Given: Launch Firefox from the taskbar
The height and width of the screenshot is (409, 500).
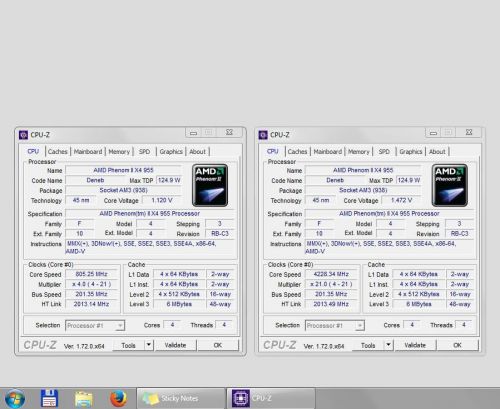Looking at the screenshot, I should pos(118,398).
